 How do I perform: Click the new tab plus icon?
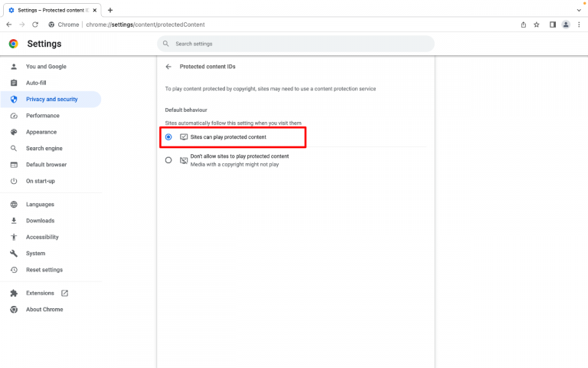[x=110, y=10]
